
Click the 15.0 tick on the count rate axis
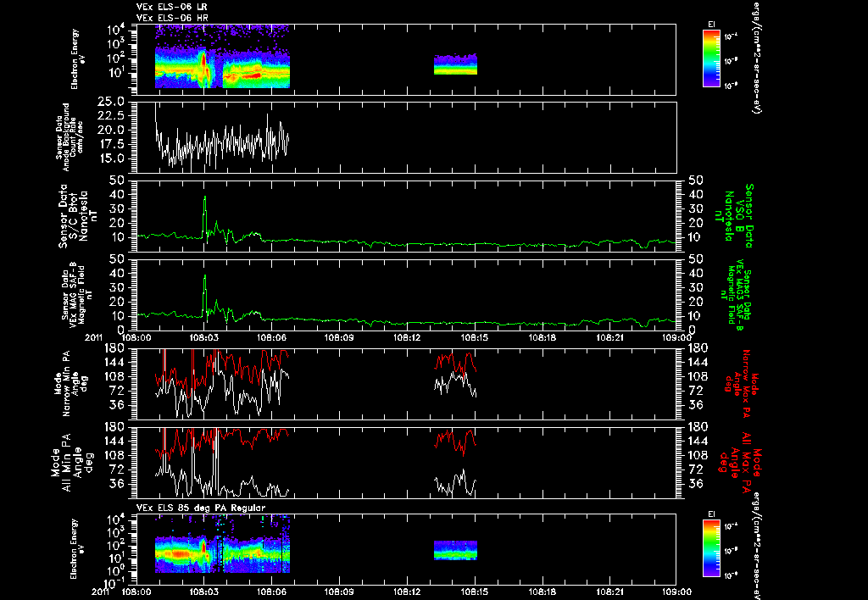[112, 158]
